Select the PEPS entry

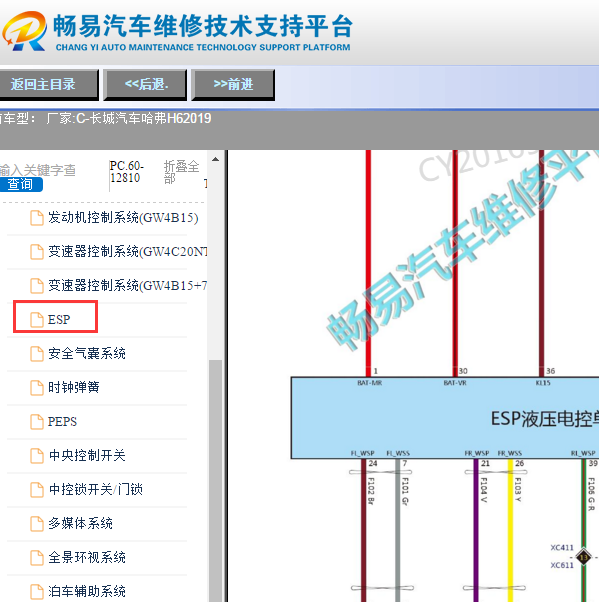click(62, 422)
